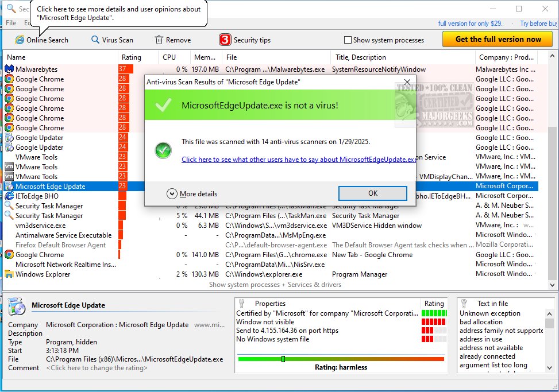Click the Microsoft Edge Update details icon
The height and width of the screenshot is (392, 559).
pos(17,306)
